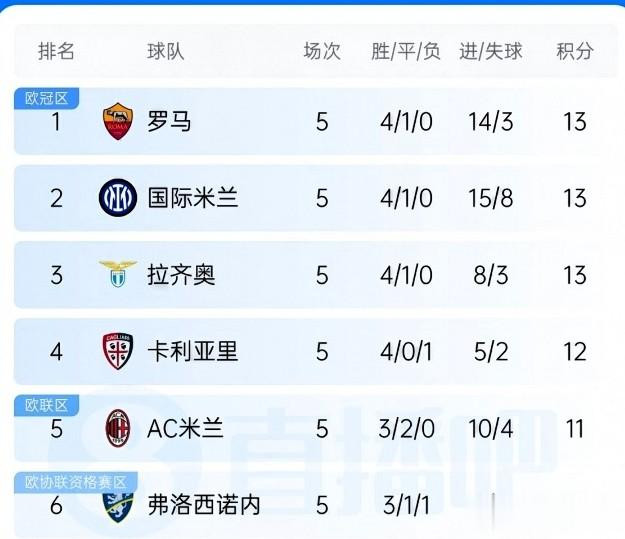Sort by the 进/失球 column header
Screen dimensions: 625x539
[x=491, y=51]
